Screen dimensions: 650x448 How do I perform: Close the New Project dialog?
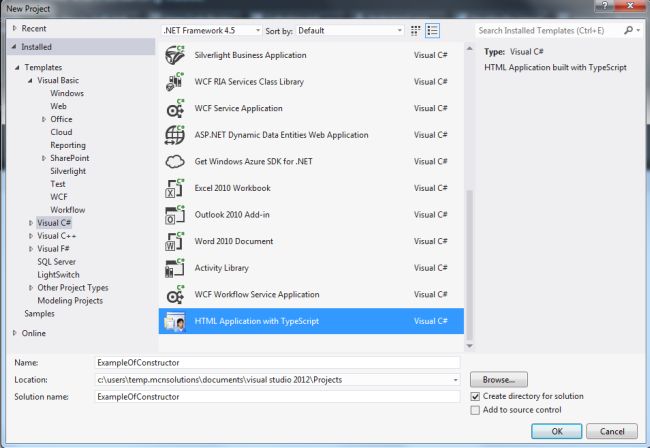630,5
